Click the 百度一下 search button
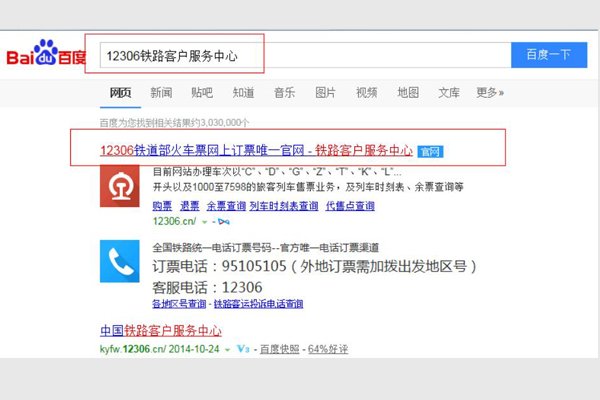Image resolution: width=600 pixels, height=400 pixels. pyautogui.click(x=549, y=55)
